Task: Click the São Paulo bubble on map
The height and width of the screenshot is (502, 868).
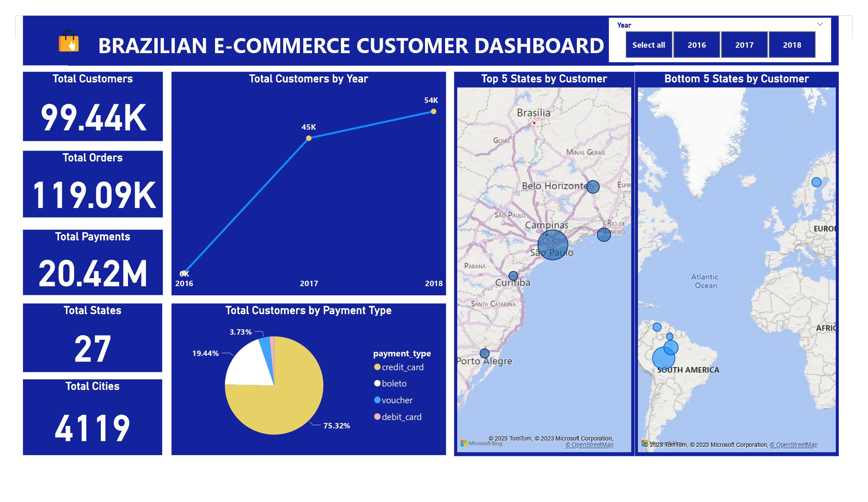Action: pyautogui.click(x=553, y=245)
